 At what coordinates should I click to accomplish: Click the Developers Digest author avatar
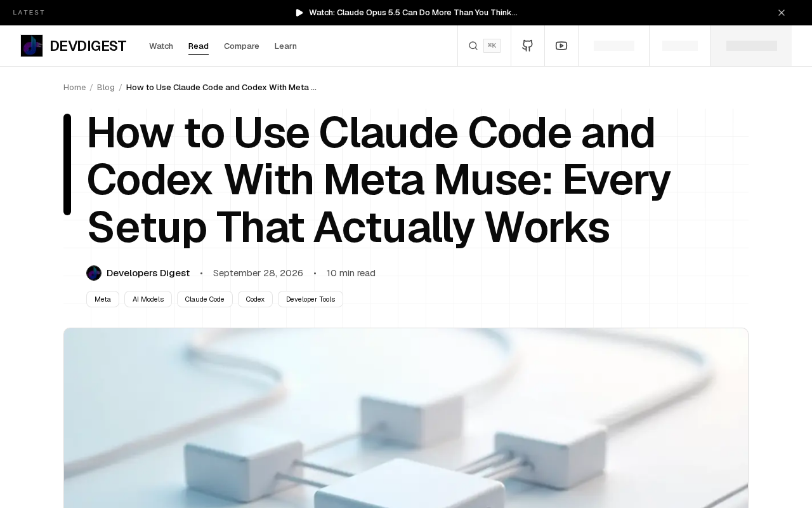point(94,273)
